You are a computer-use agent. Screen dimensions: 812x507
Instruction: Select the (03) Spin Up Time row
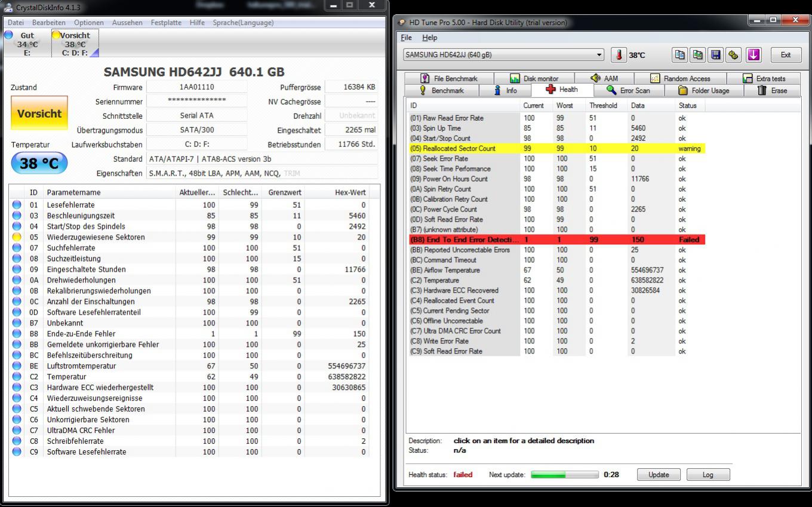point(556,128)
